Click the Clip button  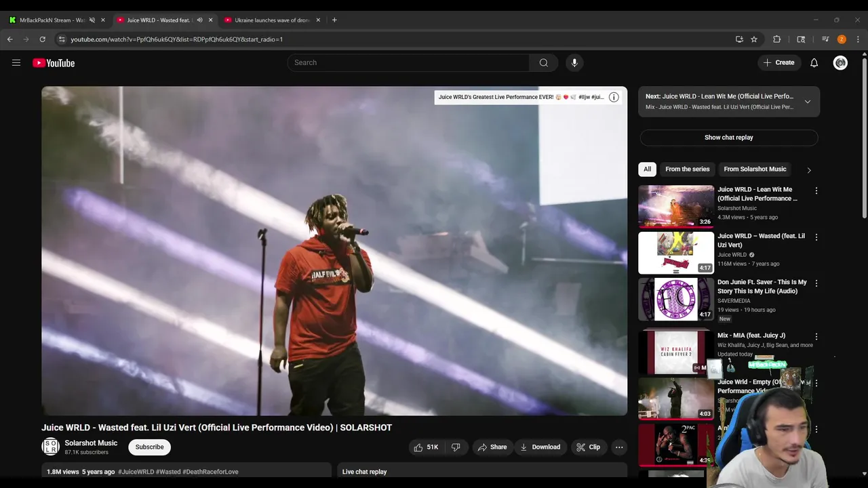pyautogui.click(x=588, y=447)
